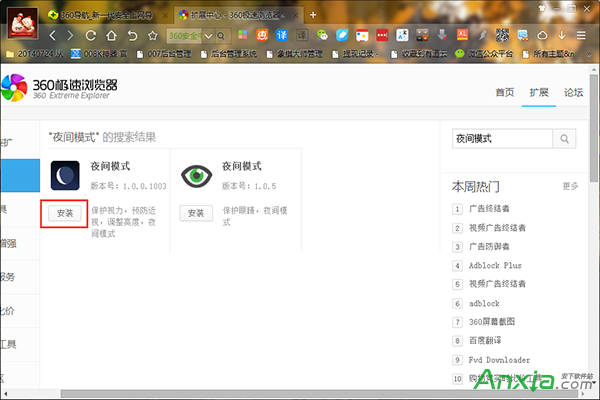Reload the page with refresh icon

[x=91, y=36]
